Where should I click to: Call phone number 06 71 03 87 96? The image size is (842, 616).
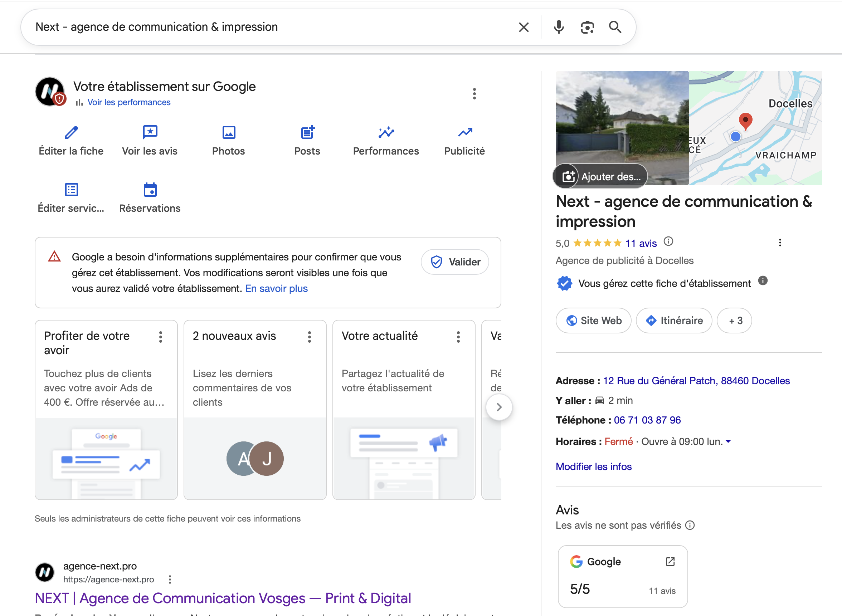(x=647, y=420)
